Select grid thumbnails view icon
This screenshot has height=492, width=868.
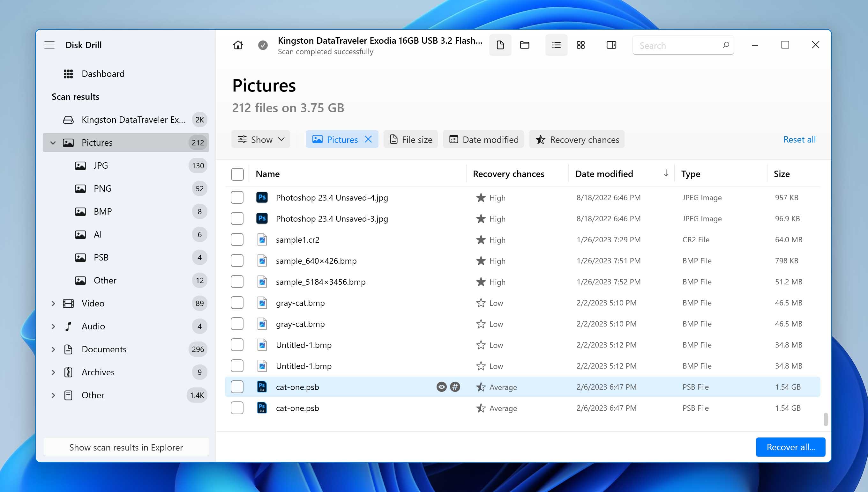tap(580, 45)
